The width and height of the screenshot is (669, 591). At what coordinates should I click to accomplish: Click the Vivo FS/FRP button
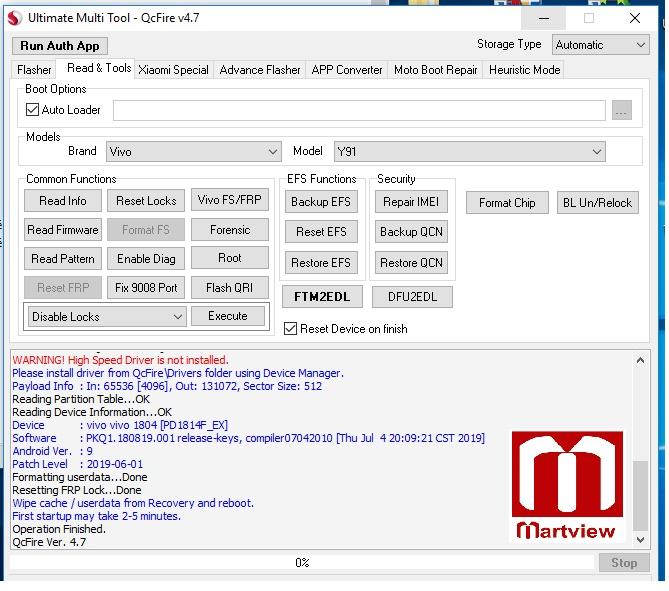(x=230, y=200)
